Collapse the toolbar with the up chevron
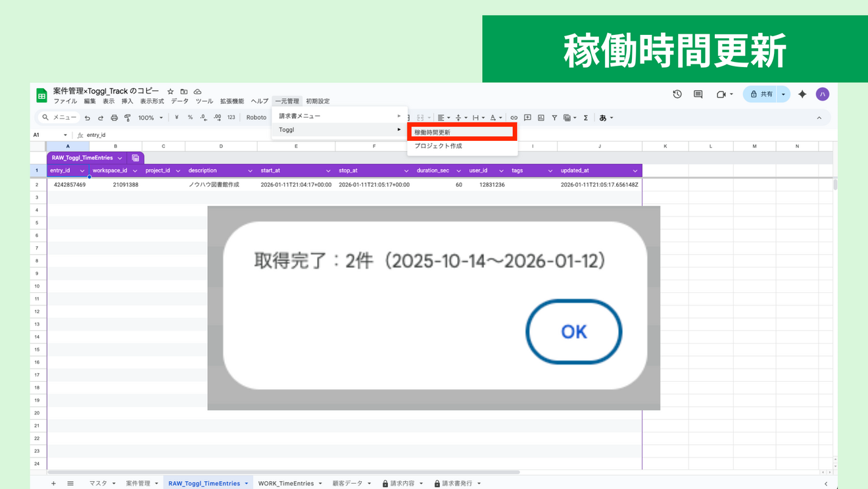 819,118
